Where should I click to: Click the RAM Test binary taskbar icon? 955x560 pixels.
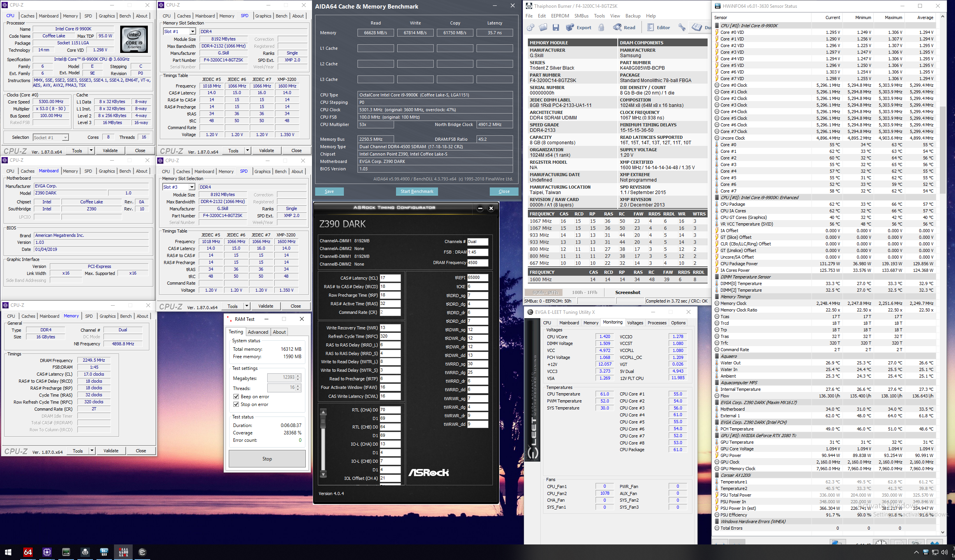click(x=123, y=552)
